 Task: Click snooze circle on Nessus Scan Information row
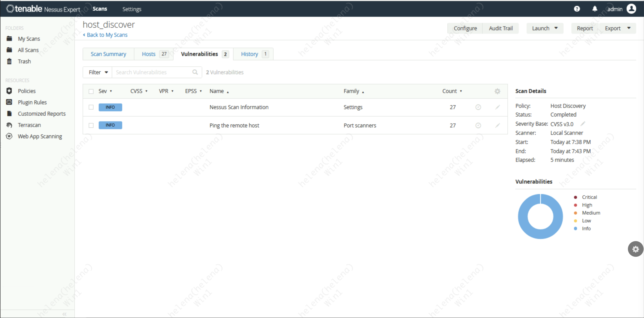pos(478,107)
